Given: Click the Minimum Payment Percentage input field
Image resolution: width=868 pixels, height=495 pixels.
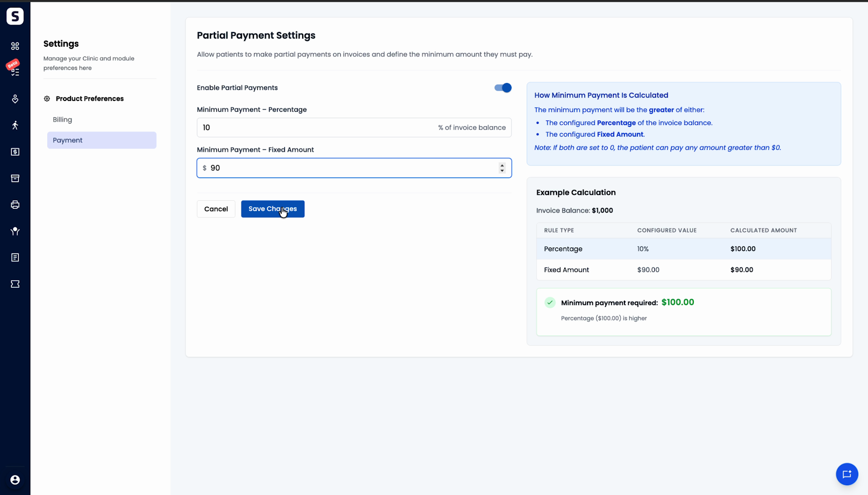Looking at the screenshot, I should click(354, 128).
